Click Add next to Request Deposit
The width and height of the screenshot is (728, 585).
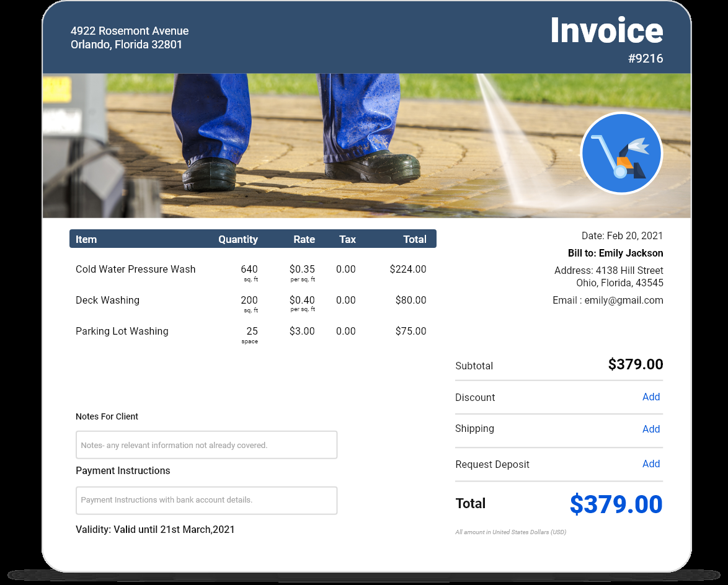click(x=651, y=464)
